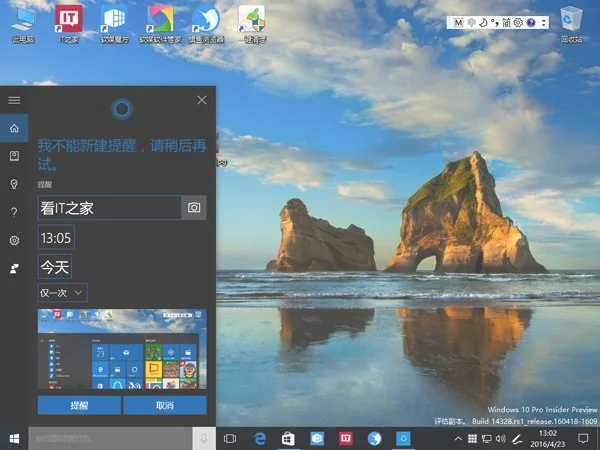Select the 今天 date field
Viewport: 600px width, 450px height.
coord(55,267)
